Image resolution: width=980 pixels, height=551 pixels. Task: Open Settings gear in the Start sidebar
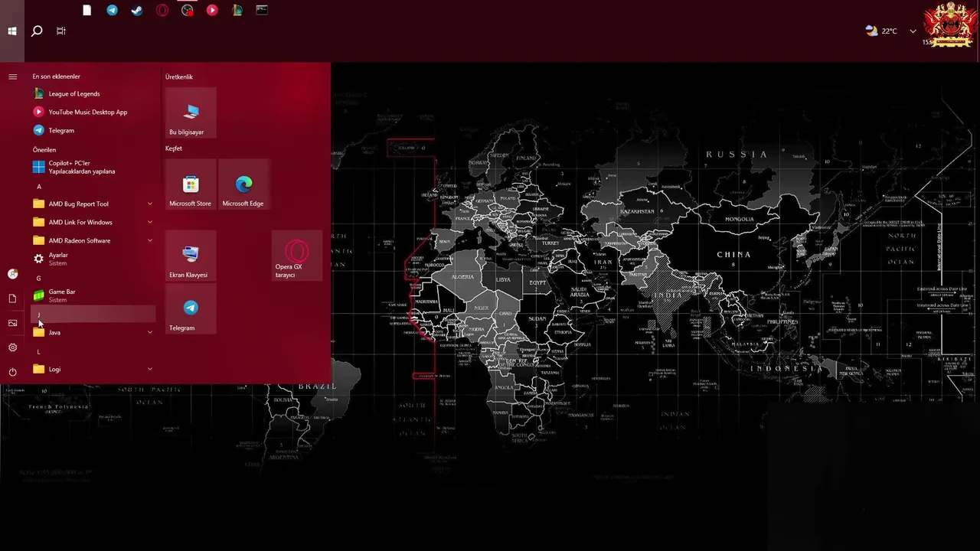12,347
